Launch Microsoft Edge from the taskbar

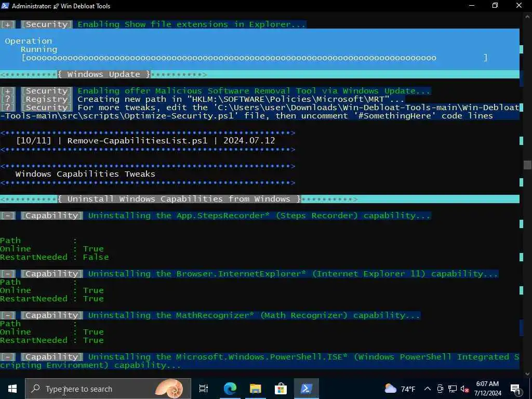click(230, 389)
